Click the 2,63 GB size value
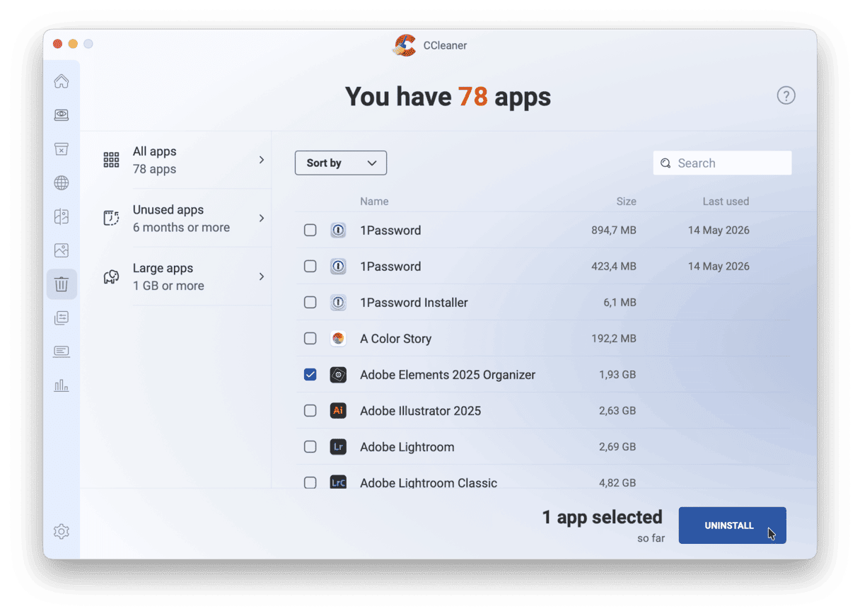Viewport: 860px width, 616px height. tap(617, 411)
